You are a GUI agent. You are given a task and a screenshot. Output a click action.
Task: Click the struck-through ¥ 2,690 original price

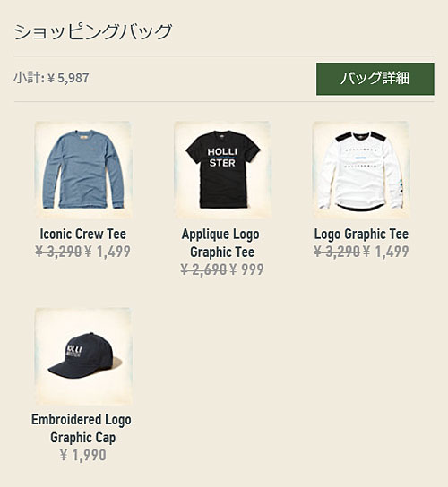[x=203, y=269]
